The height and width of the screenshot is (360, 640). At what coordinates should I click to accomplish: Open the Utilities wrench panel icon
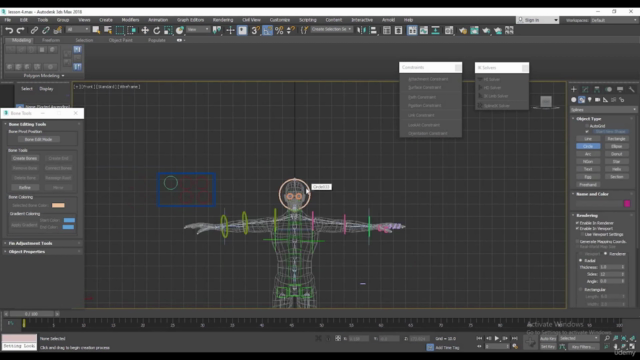[631, 89]
